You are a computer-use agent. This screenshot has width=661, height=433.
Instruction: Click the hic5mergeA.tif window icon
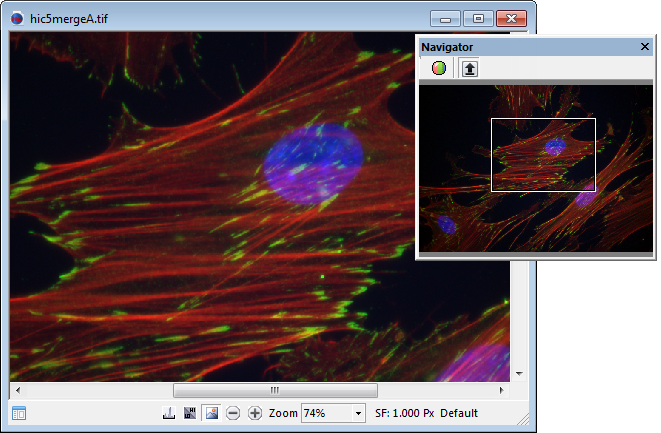17,18
